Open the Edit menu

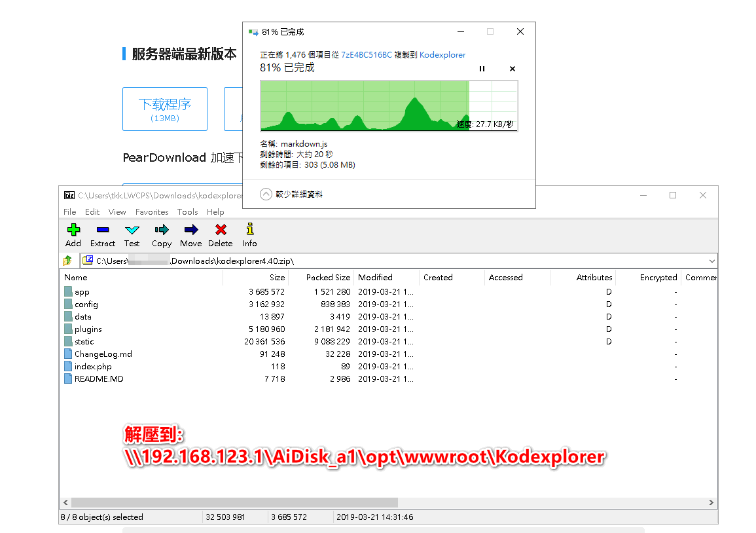92,211
